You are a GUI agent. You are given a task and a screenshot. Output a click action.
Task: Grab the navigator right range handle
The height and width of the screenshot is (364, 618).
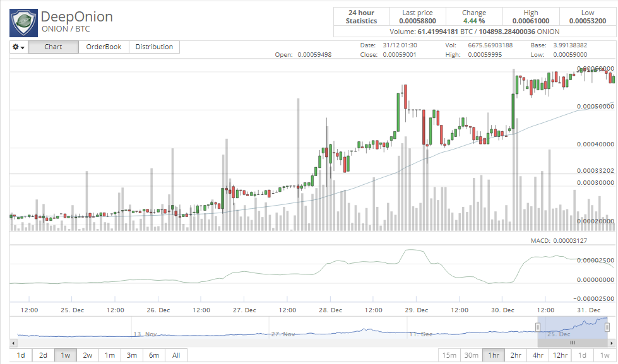coord(607,327)
